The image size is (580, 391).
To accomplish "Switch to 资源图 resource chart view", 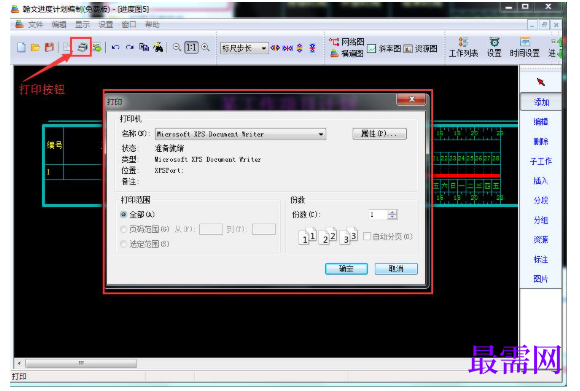I will (421, 48).
